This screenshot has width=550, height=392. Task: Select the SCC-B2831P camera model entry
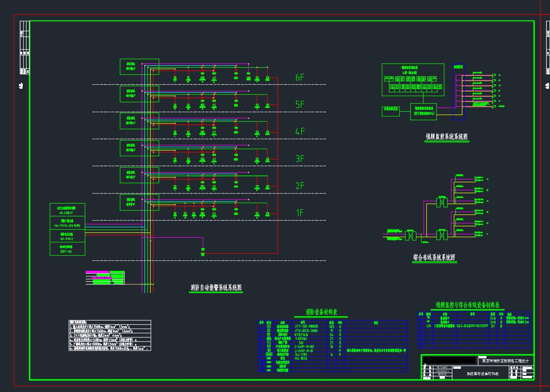pyautogui.click(x=472, y=327)
